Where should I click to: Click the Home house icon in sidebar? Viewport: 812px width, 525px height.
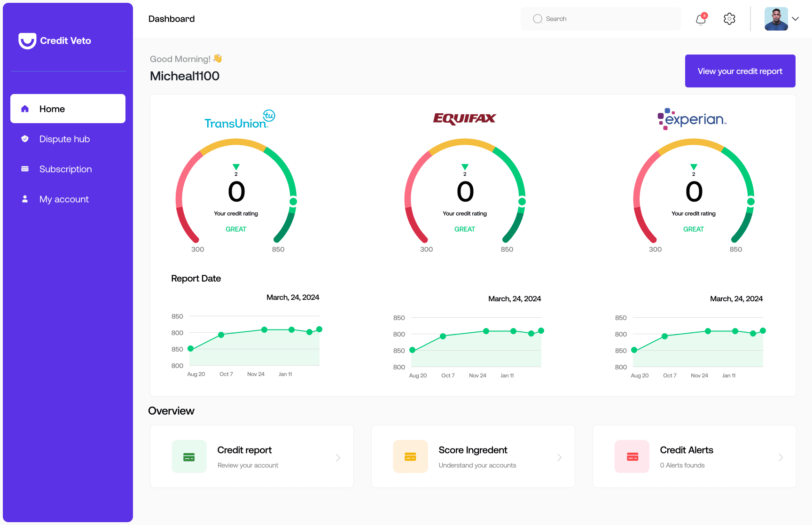tap(25, 109)
